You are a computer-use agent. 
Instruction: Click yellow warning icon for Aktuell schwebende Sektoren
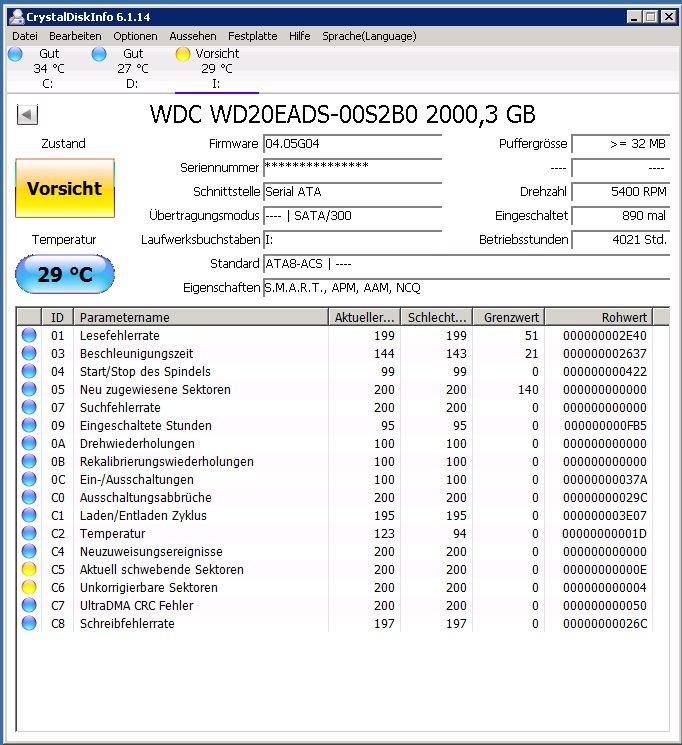tap(29, 569)
